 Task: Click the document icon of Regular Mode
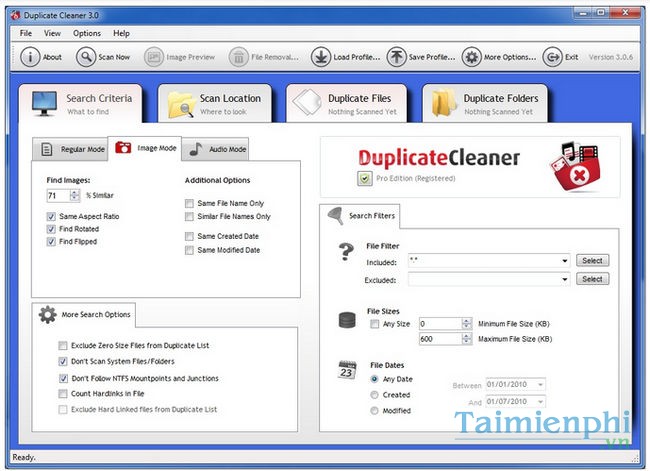(x=47, y=149)
